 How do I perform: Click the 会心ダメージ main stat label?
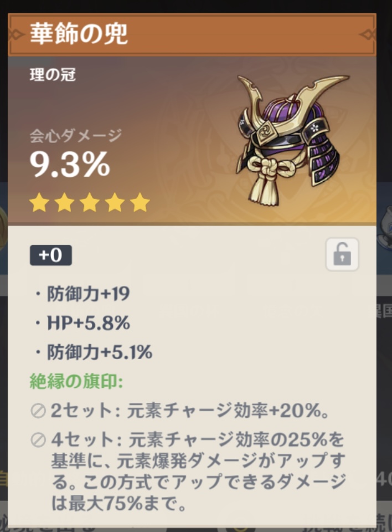pos(76,136)
